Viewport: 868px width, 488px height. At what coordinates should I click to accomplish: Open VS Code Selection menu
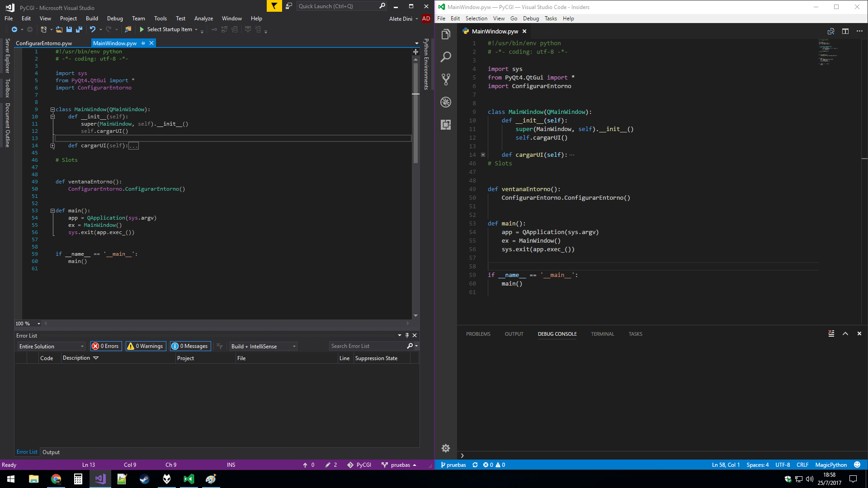[x=476, y=19]
